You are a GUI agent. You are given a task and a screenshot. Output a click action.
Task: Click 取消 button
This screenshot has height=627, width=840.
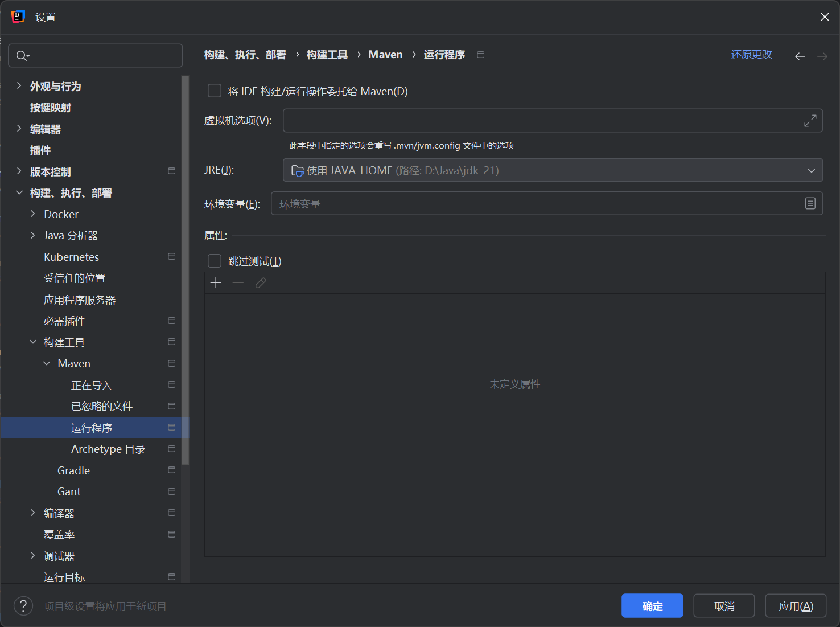tap(724, 606)
